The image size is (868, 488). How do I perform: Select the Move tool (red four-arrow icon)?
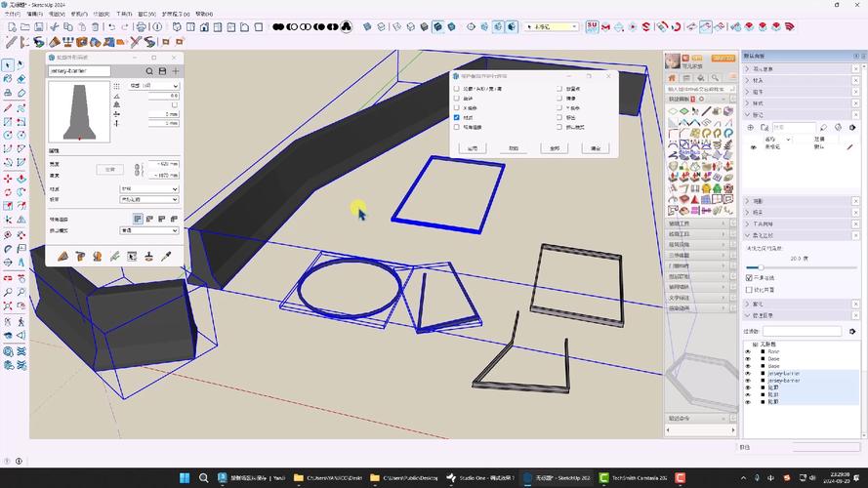8,179
